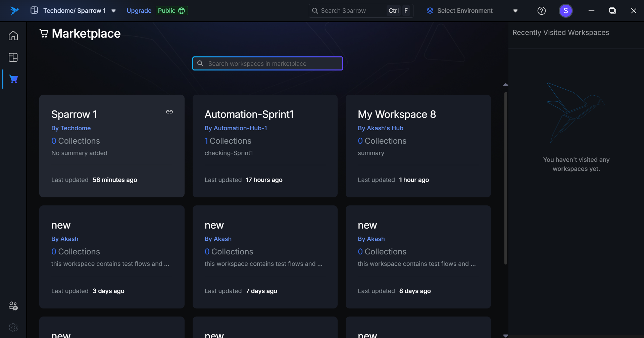The image size is (644, 338).
Task: Focus the Search Sparrow field
Action: click(x=349, y=11)
